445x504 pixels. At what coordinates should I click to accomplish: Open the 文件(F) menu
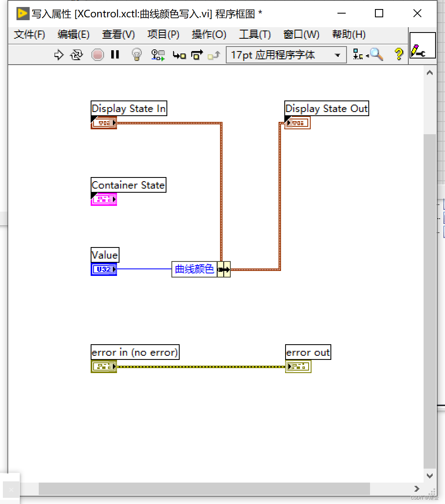(29, 35)
